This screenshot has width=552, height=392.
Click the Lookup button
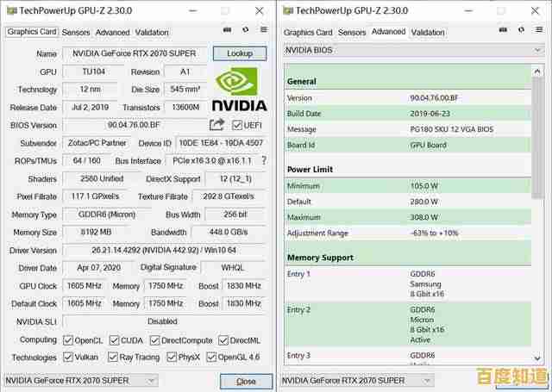coord(240,53)
